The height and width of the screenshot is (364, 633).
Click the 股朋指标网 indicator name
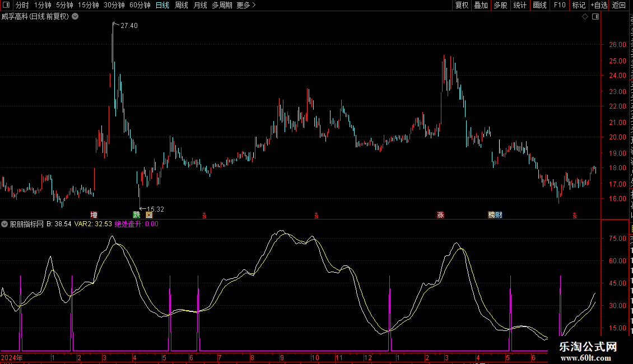tap(27, 224)
